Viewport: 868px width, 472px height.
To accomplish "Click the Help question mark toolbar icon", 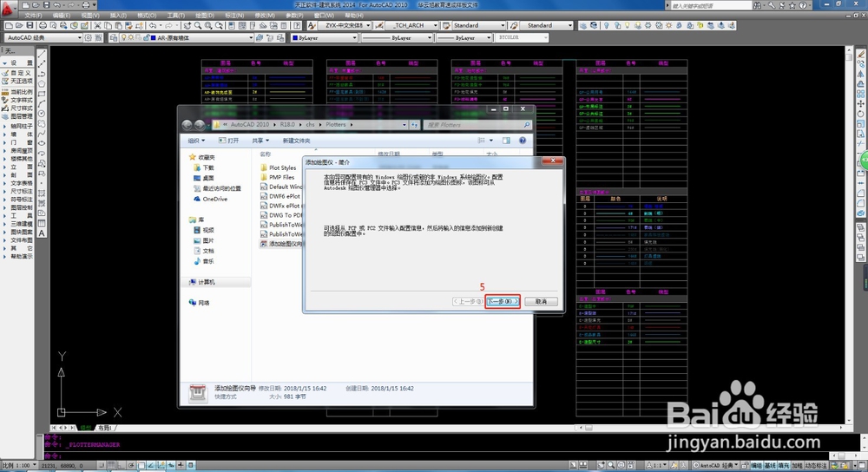I will coord(297,25).
